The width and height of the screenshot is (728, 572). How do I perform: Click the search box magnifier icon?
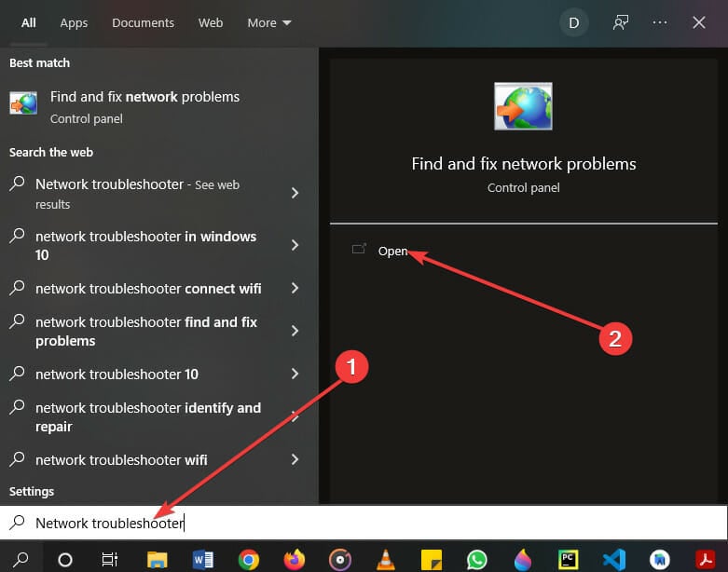(17, 523)
